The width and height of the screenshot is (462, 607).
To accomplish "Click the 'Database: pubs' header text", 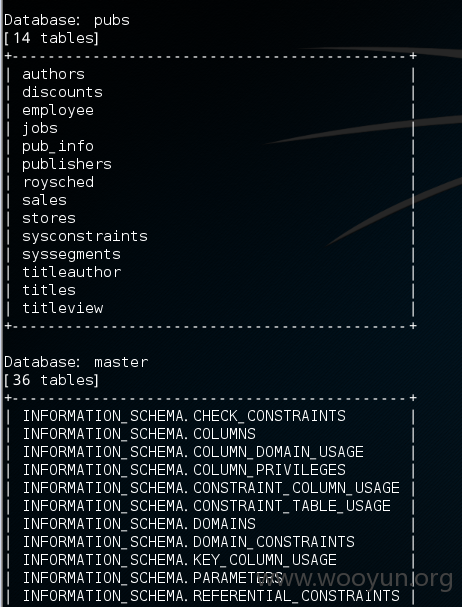I will 67,20.
